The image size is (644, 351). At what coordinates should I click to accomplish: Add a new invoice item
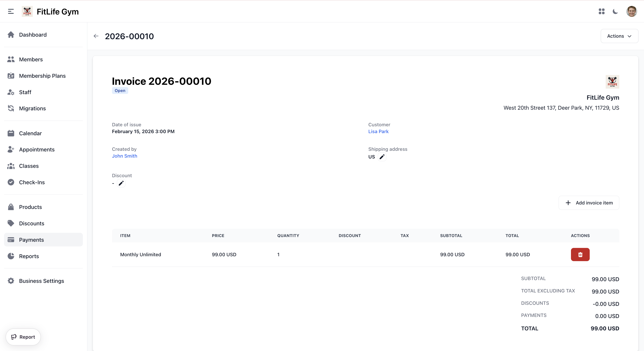[588, 203]
